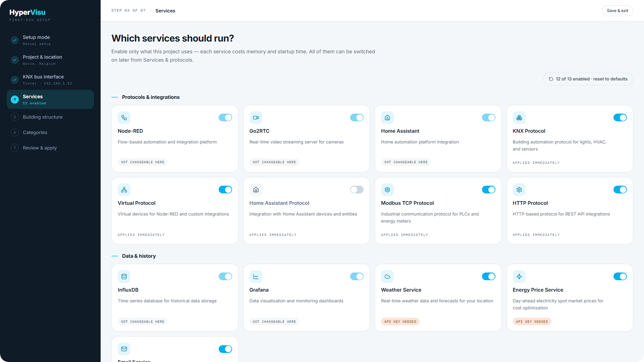Click the KNX Protocol icon
The width and height of the screenshot is (644, 362).
(519, 118)
